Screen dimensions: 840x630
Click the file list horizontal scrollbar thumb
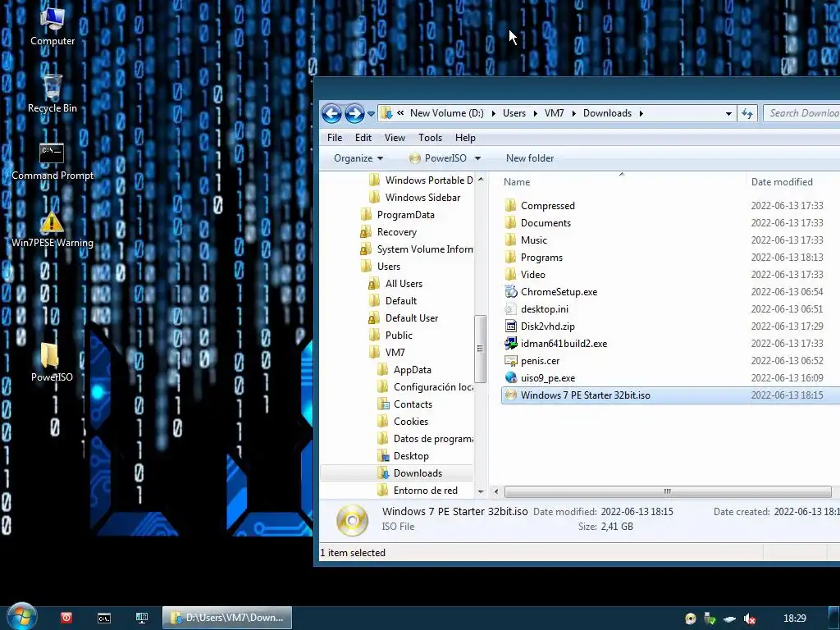coord(668,491)
